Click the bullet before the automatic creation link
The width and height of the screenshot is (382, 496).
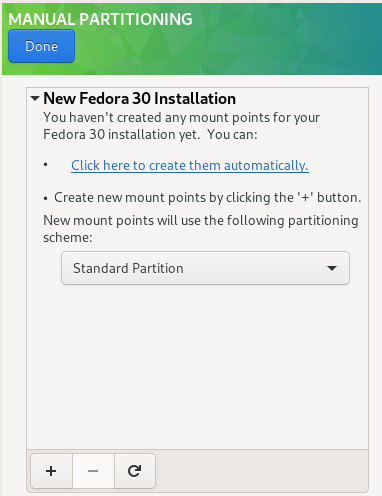pos(46,164)
